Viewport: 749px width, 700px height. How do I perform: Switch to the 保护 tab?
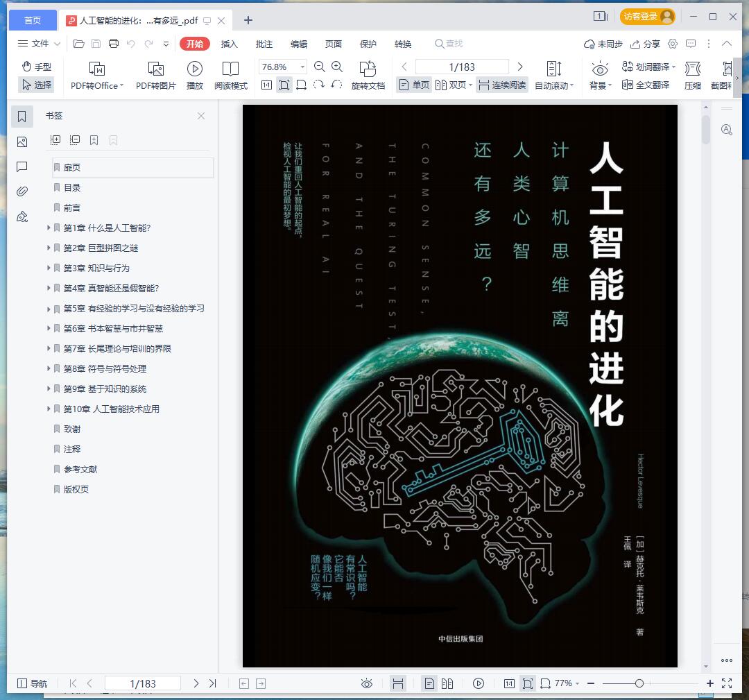(368, 44)
